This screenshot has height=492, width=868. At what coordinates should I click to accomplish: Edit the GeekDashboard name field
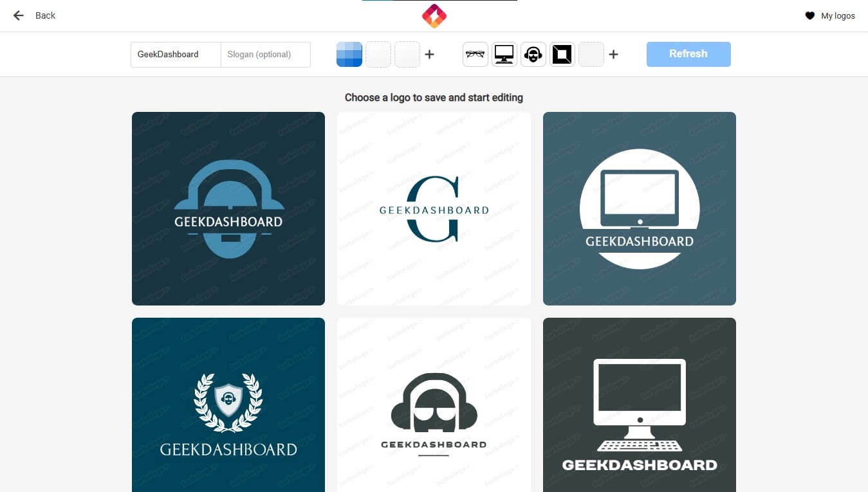(x=175, y=54)
